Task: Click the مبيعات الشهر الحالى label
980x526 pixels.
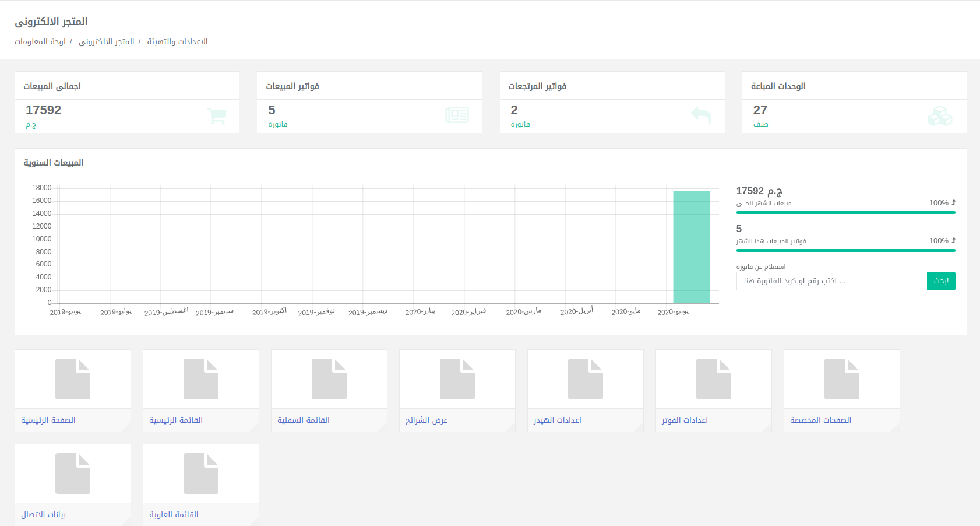Action: pyautogui.click(x=764, y=203)
